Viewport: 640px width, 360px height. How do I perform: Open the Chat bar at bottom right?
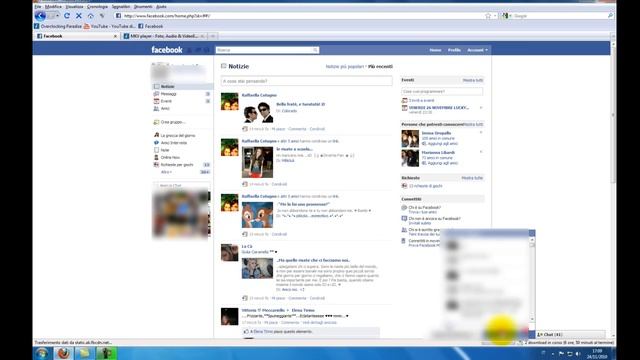tap(571, 334)
